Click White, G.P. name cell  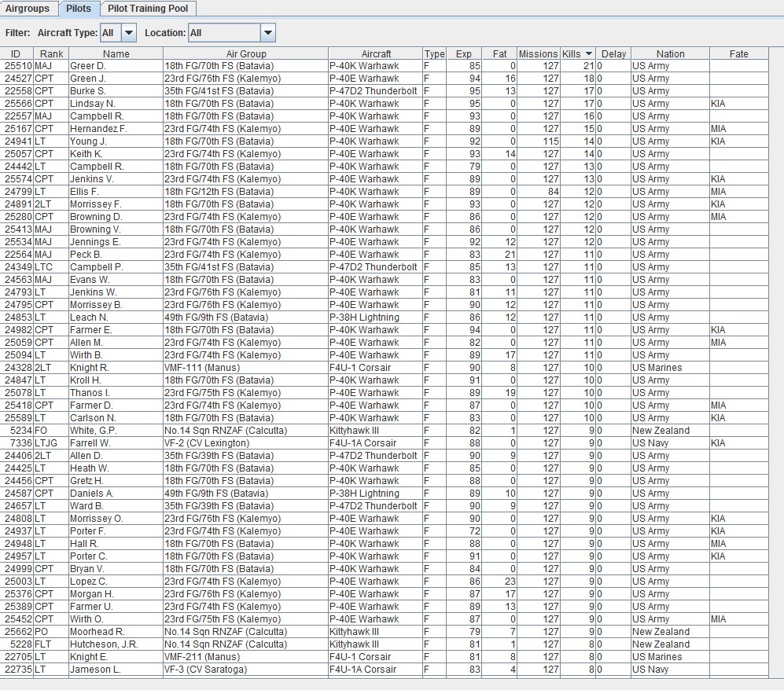[x=116, y=431]
